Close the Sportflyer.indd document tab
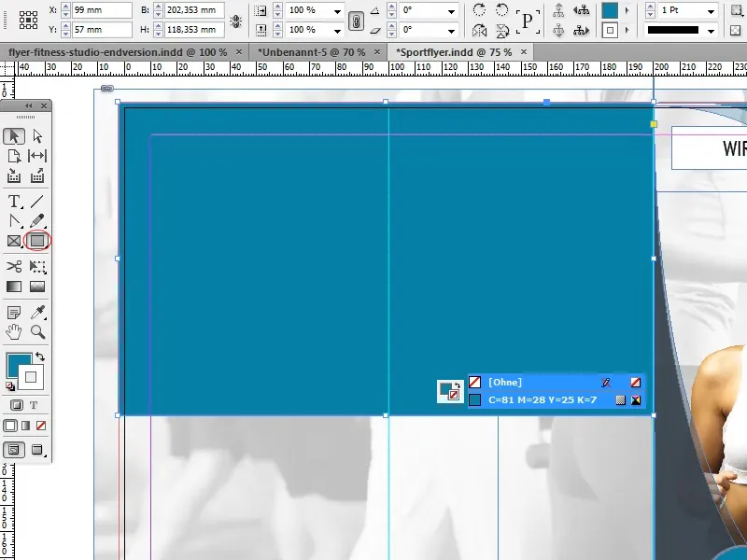The height and width of the screenshot is (560, 747). pyautogui.click(x=524, y=51)
